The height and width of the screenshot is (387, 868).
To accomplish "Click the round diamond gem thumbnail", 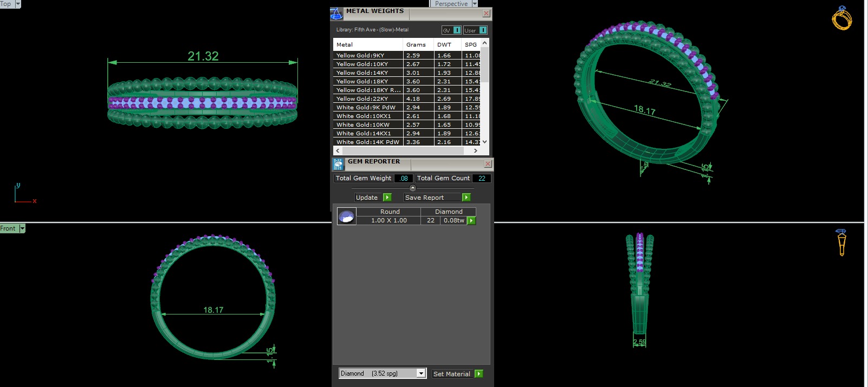I will [347, 217].
